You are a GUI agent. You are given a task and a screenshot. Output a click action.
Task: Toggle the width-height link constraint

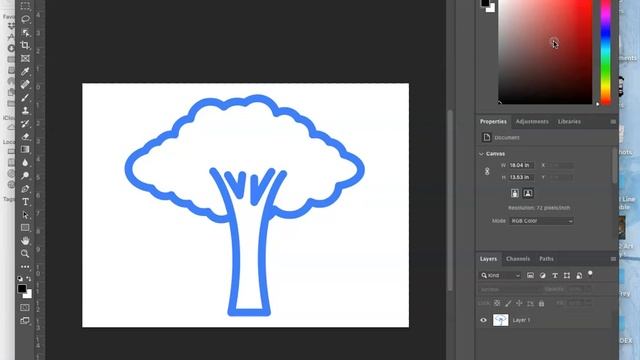487,171
